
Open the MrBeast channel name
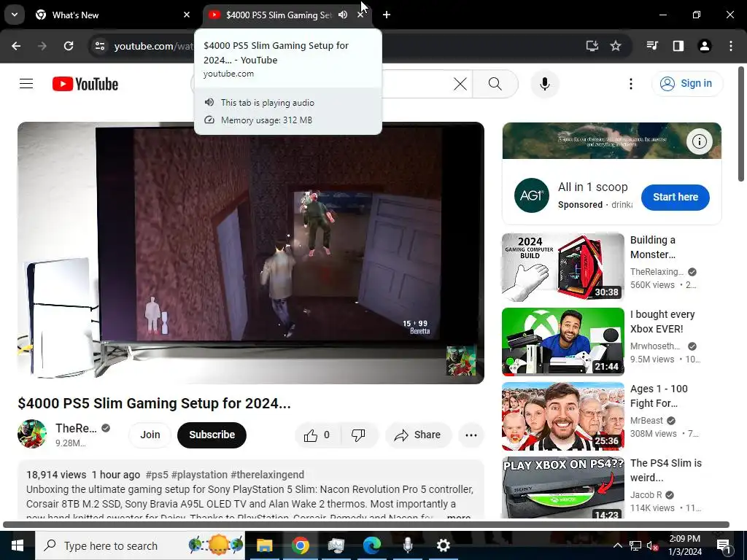[x=646, y=421]
